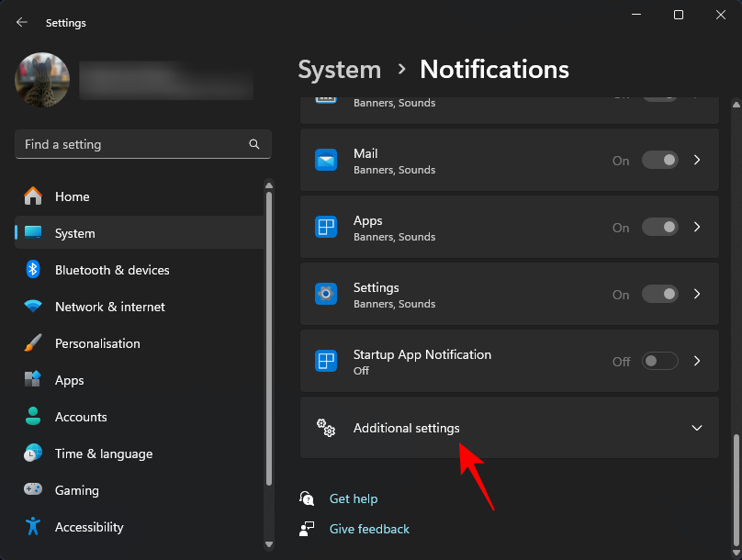Click the Get help link
The image size is (742, 560).
pos(354,498)
